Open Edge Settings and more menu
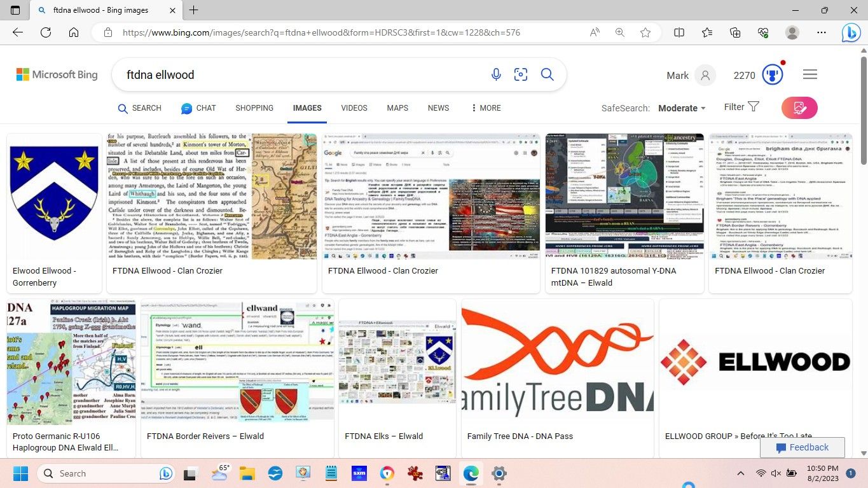Viewport: 868px width, 488px height. (x=822, y=32)
